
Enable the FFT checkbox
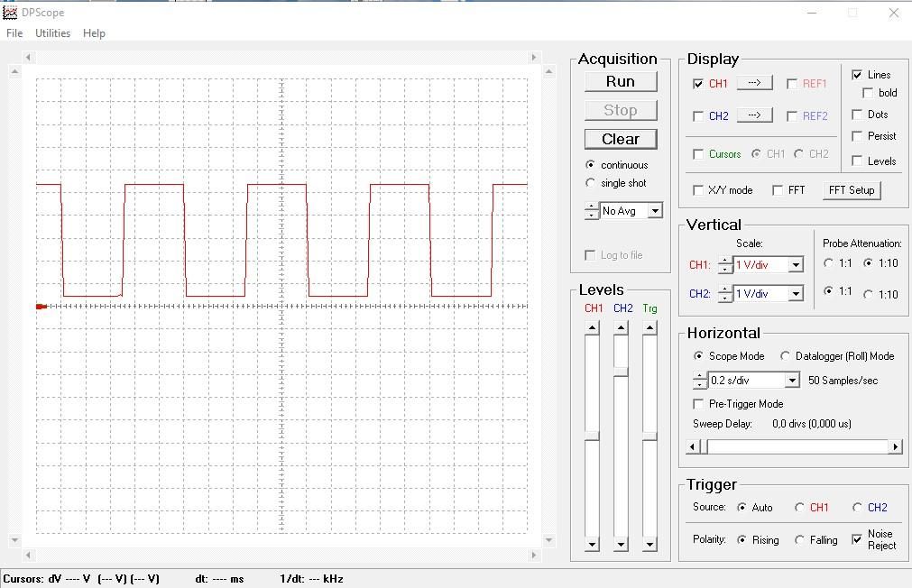[x=778, y=190]
